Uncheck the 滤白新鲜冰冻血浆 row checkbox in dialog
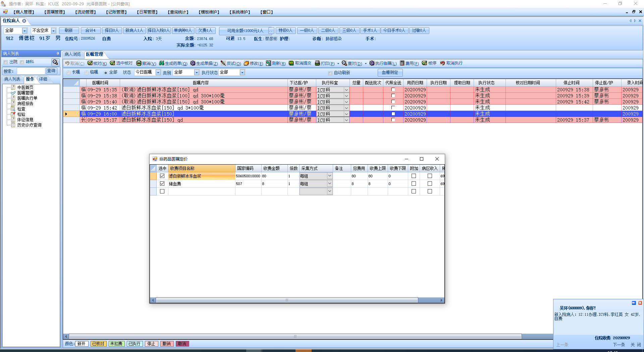The height and width of the screenshot is (352, 644). pyautogui.click(x=162, y=176)
